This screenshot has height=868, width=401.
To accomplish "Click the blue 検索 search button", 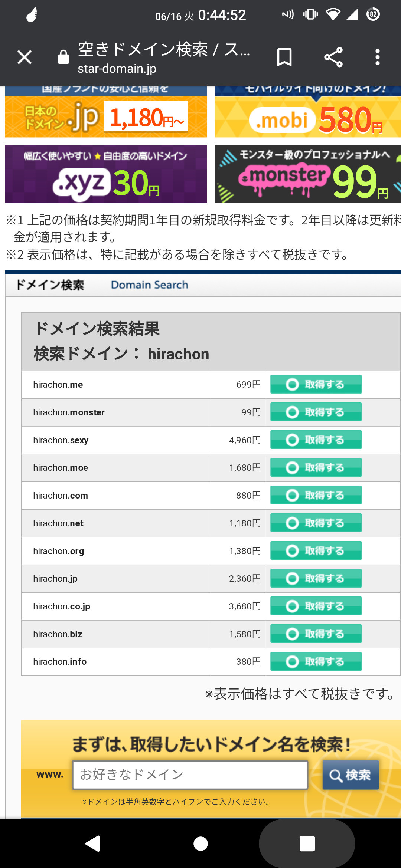I will (351, 775).
